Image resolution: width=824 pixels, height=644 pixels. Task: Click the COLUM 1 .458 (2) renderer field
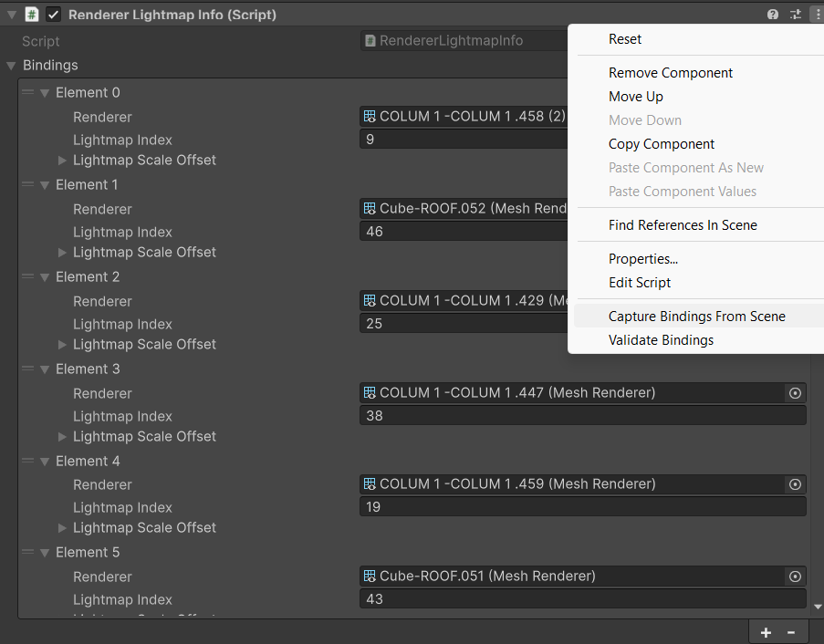[x=464, y=116]
